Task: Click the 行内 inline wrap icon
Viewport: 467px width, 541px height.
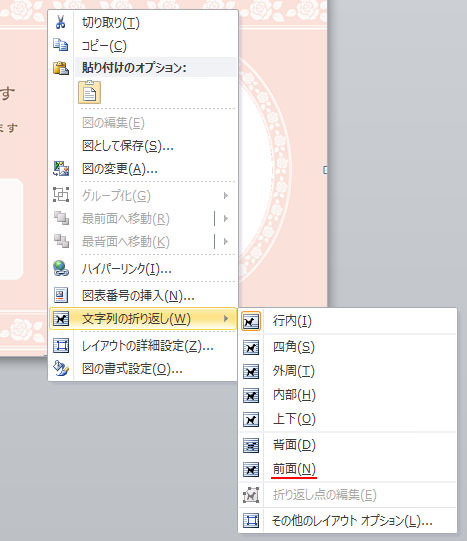Action: pos(251,322)
